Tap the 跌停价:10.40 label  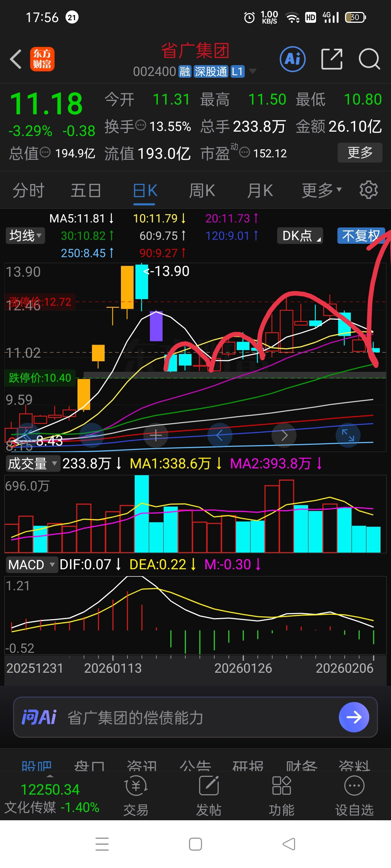(x=40, y=378)
